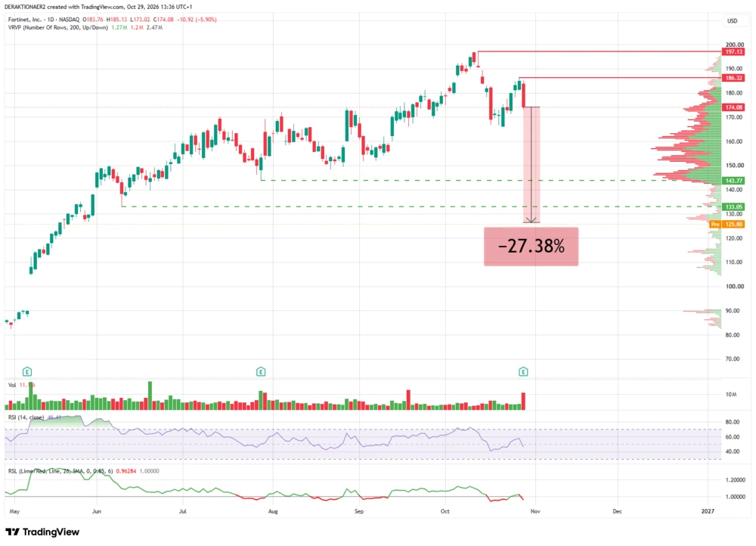Click the Aug label on the time axis
This screenshot has width=756, height=546.
pyautogui.click(x=273, y=511)
